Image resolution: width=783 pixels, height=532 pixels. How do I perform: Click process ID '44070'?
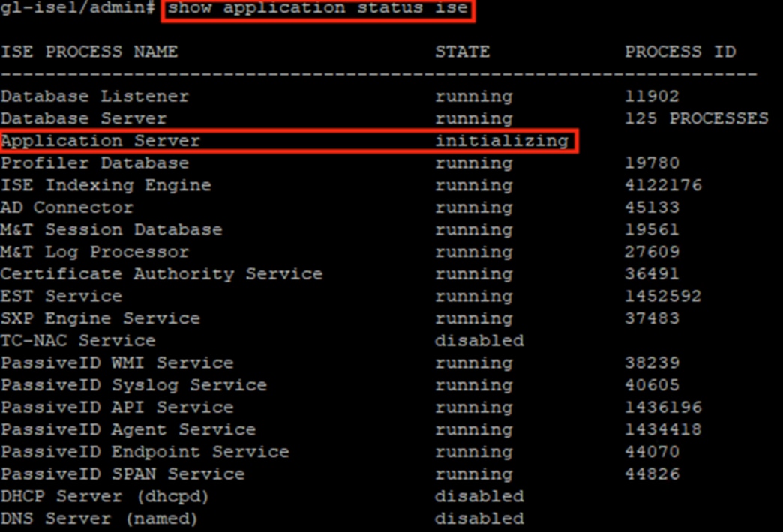[x=652, y=452]
